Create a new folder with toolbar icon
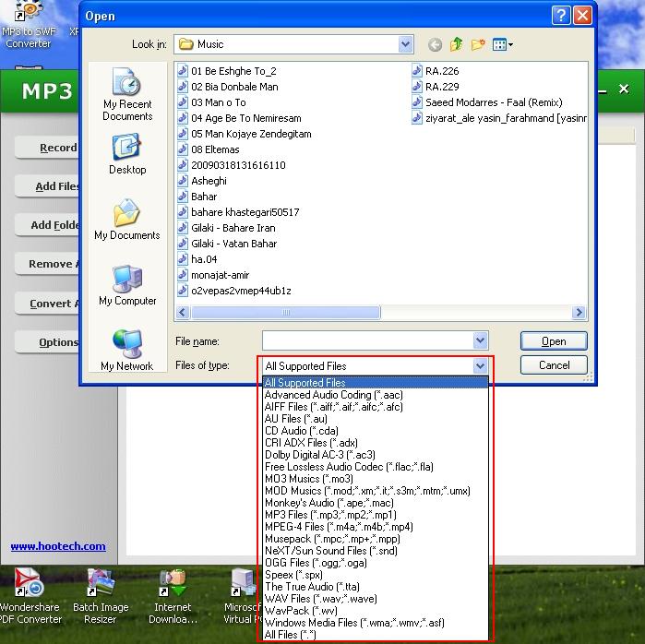Screen dimensions: 645x644 pos(478,44)
